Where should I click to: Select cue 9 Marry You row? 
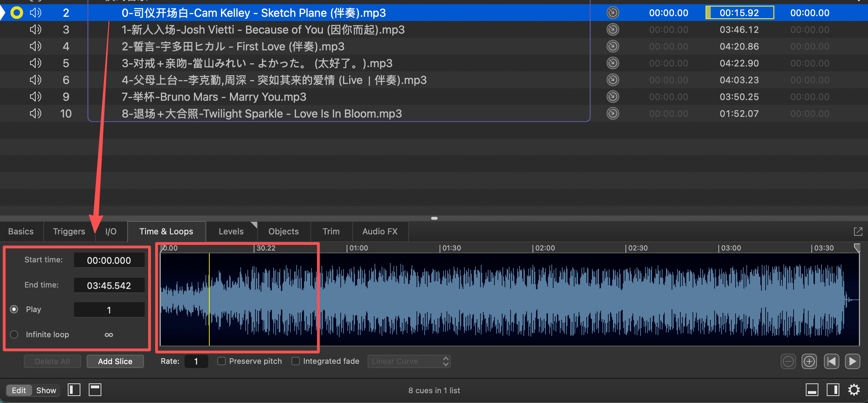(x=434, y=97)
